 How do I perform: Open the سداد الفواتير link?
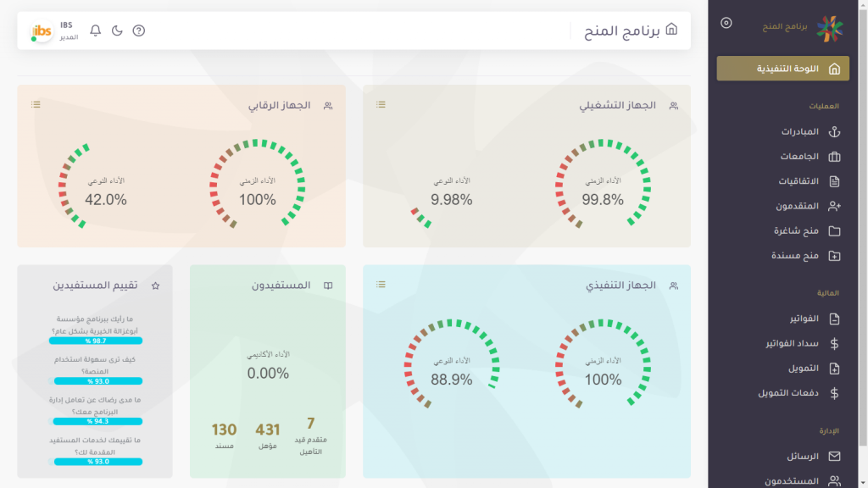pos(792,344)
